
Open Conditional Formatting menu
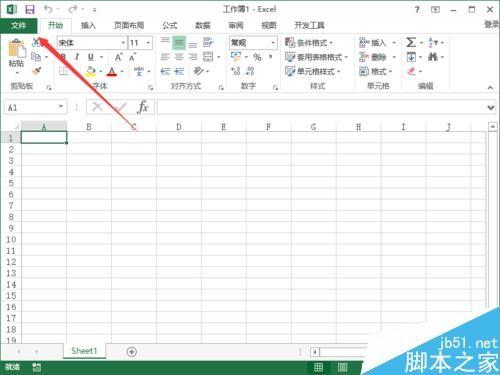pos(309,43)
